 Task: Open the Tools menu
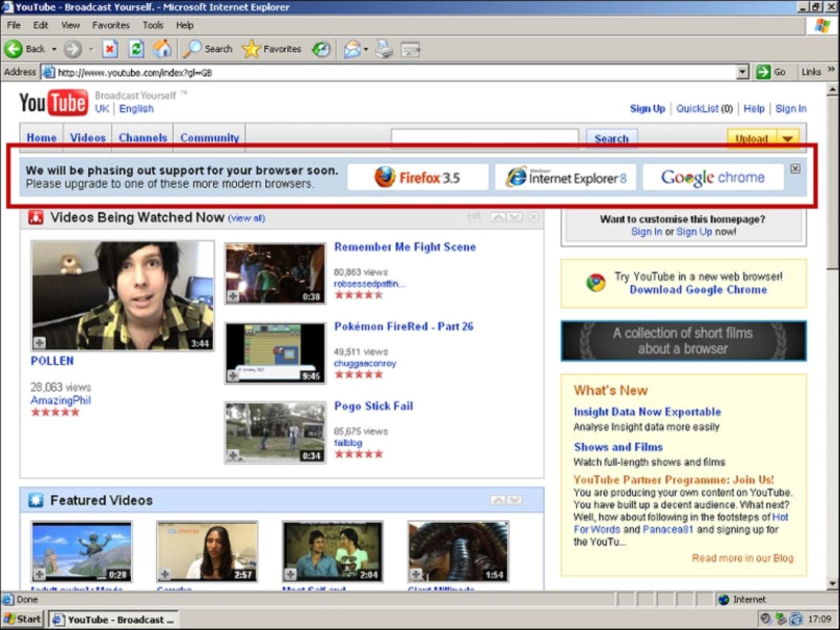coord(152,25)
